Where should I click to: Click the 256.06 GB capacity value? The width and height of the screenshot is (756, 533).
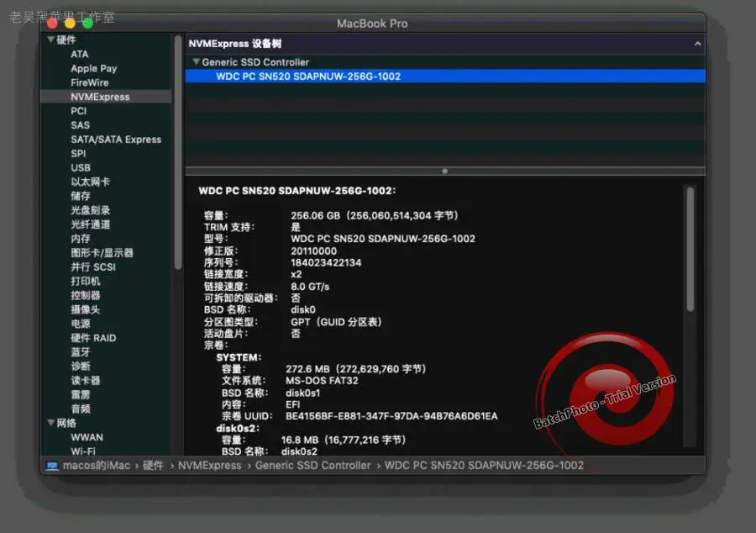(375, 215)
